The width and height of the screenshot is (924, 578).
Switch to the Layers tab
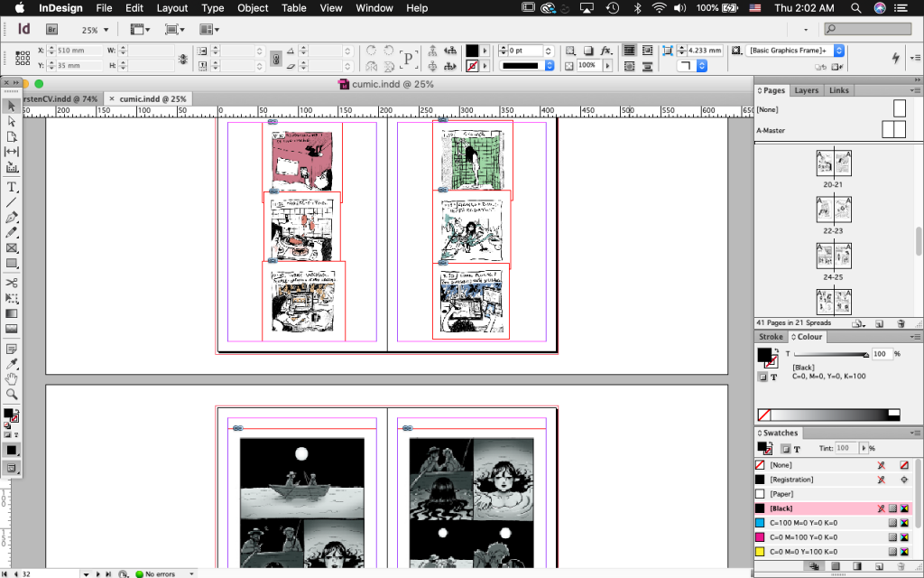(806, 90)
